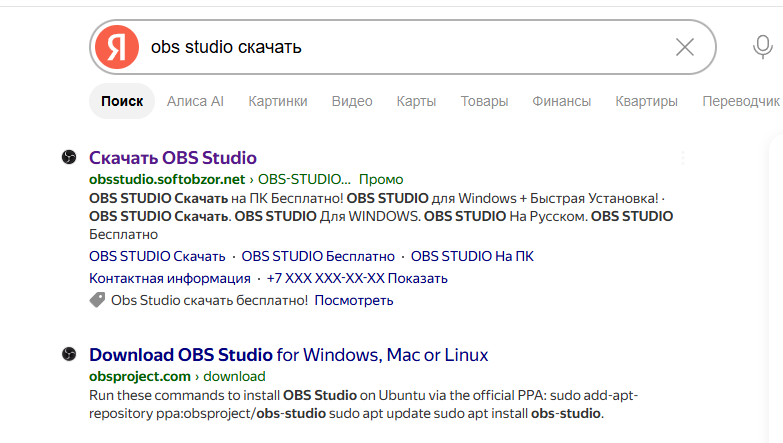Screen dimensions: 783x443
Task: Click the Run these commands to install snippet
Action: coord(364,404)
